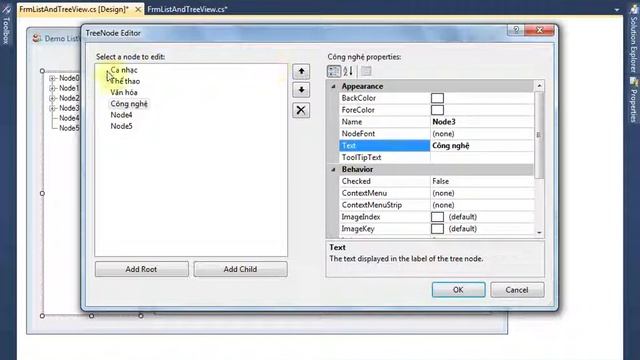Click the property grid scrollbar thumb
The width and height of the screenshot is (640, 360).
click(539, 135)
